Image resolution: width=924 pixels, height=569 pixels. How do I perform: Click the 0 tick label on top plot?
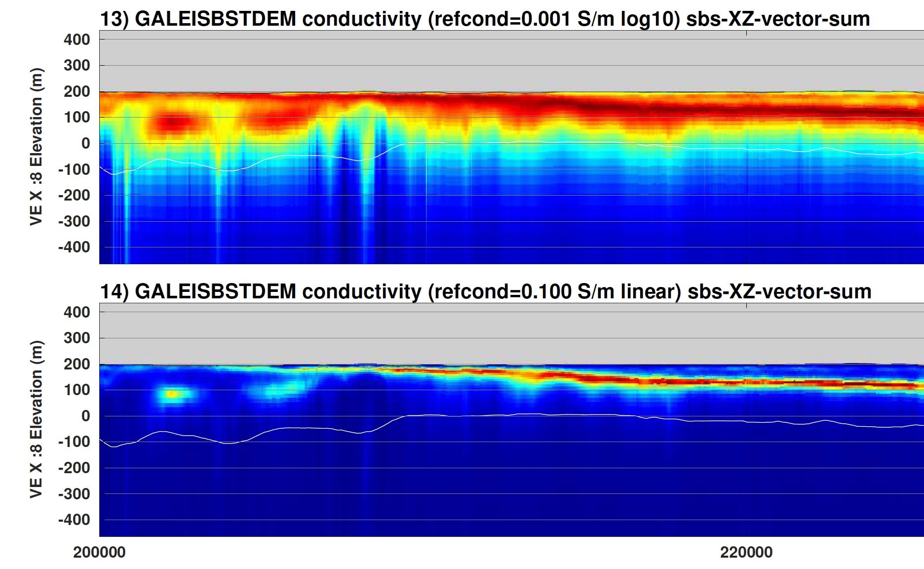(85, 143)
